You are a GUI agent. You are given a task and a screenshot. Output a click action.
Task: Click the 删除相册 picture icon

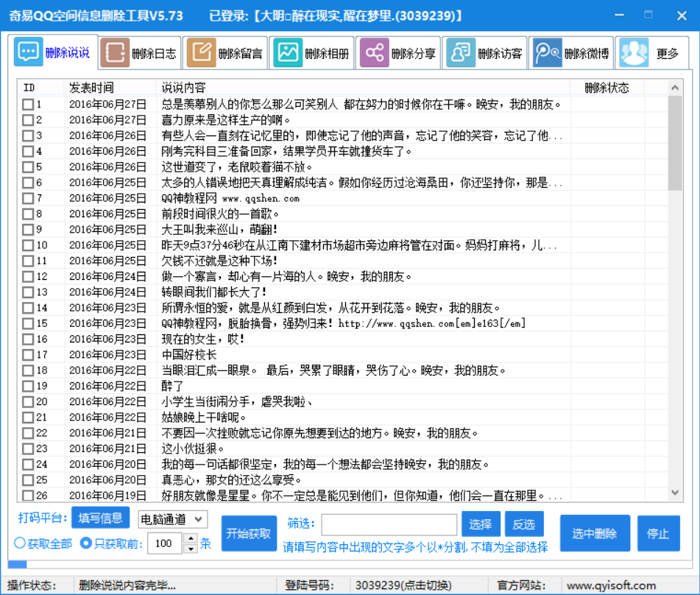click(x=288, y=53)
